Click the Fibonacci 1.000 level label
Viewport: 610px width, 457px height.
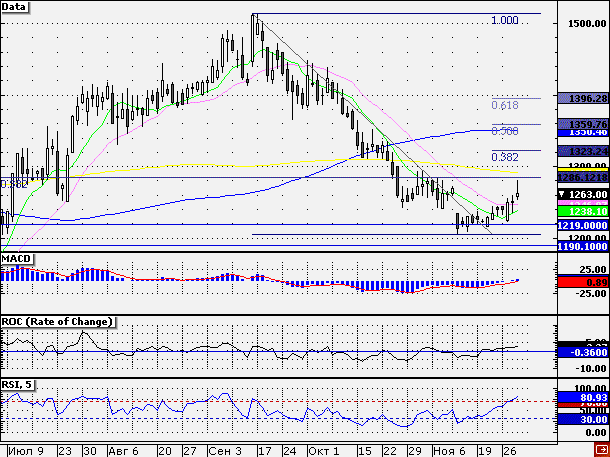505,20
